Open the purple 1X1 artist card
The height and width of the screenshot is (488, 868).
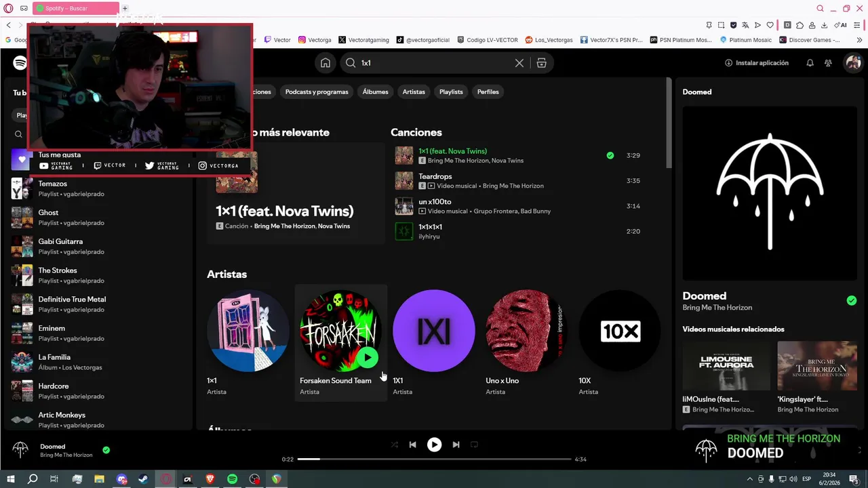click(434, 343)
